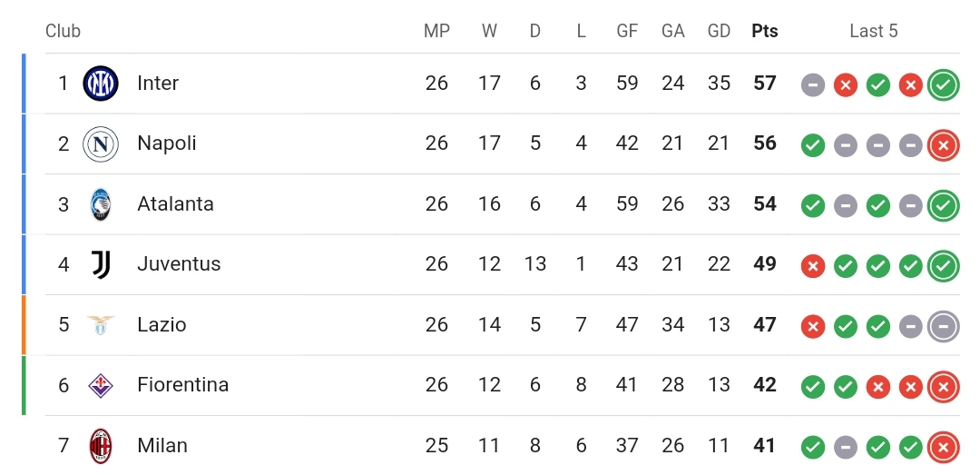Click the Fiorentina purple crest

[101, 385]
